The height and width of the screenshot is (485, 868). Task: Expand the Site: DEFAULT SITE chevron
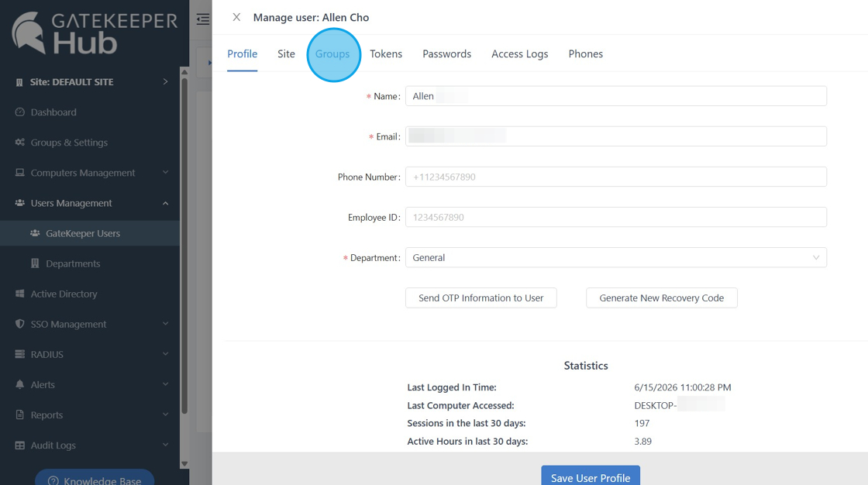pos(165,82)
